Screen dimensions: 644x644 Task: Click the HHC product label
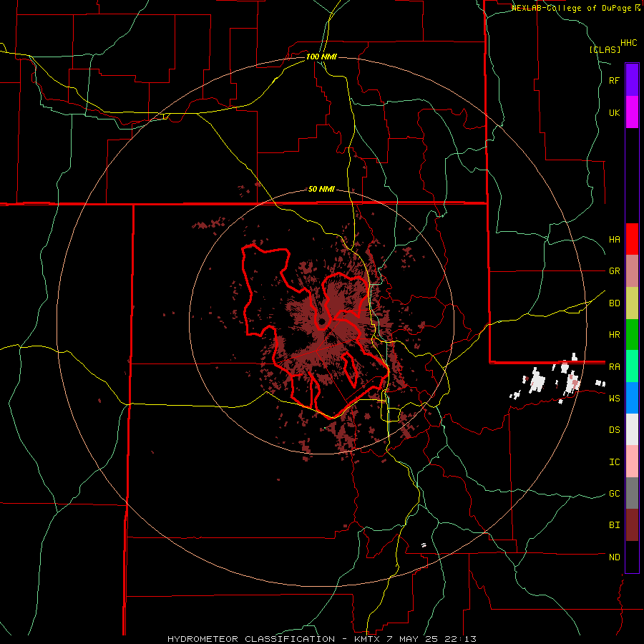point(628,43)
